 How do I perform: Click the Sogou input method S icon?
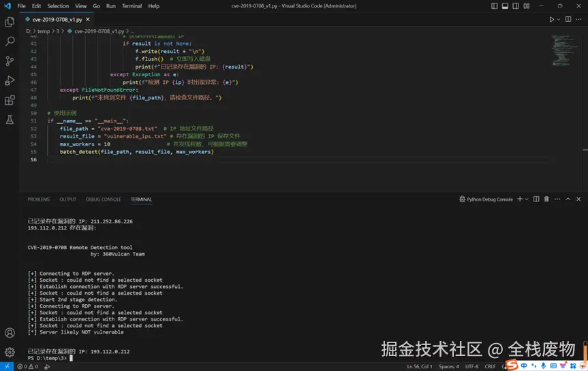tap(512, 365)
